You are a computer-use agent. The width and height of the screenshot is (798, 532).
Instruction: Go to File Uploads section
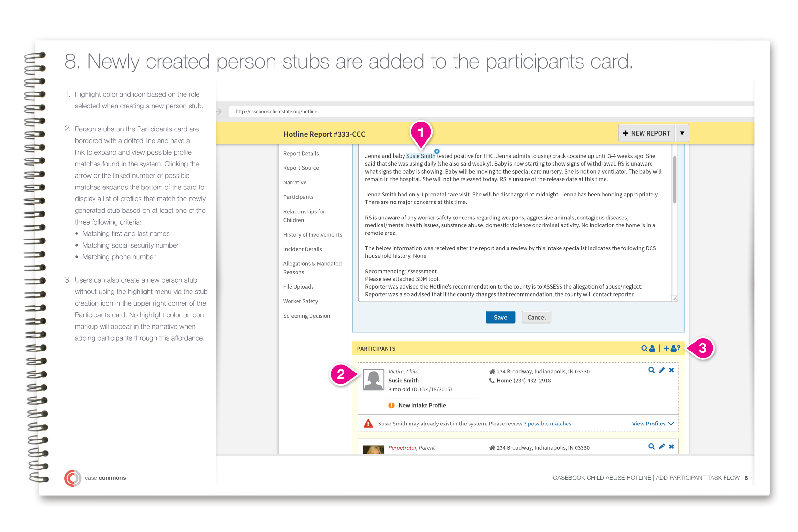298,287
